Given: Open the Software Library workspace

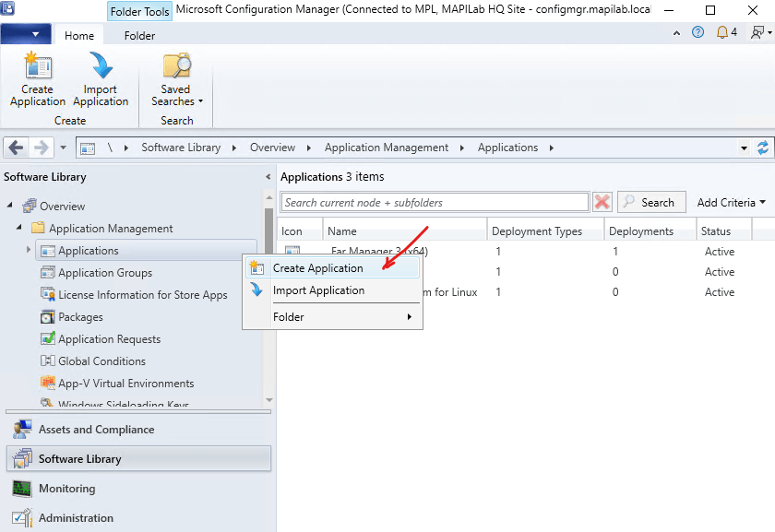Looking at the screenshot, I should coord(138,459).
